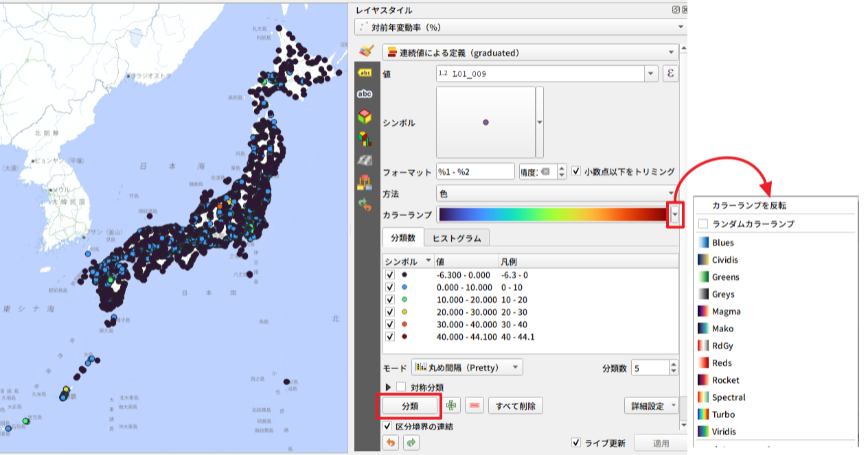The height and width of the screenshot is (455, 868).
Task: Open the 3D View cube icon
Action: (365, 117)
